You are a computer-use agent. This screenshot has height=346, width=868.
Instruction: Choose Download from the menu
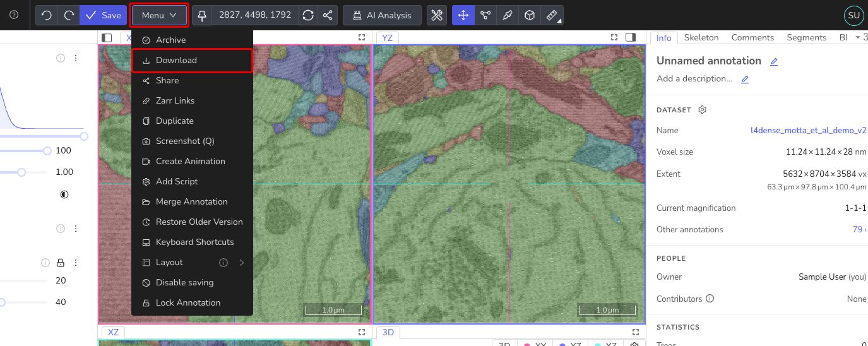click(192, 60)
